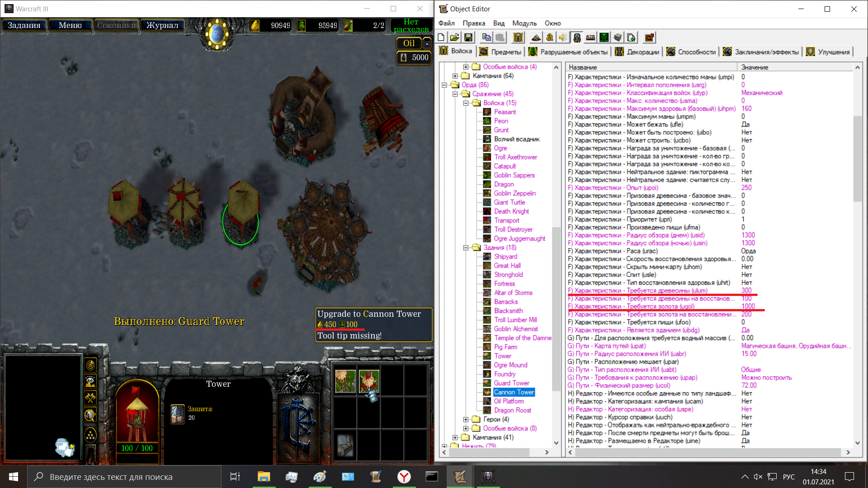Click the Союзники button in game
The image size is (868, 488).
pos(116,25)
